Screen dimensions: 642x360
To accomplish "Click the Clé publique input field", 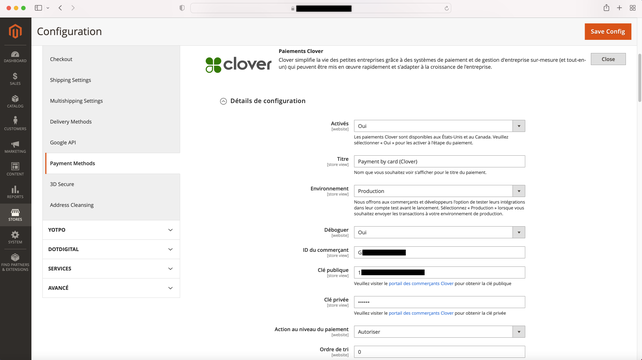I will click(x=439, y=272).
